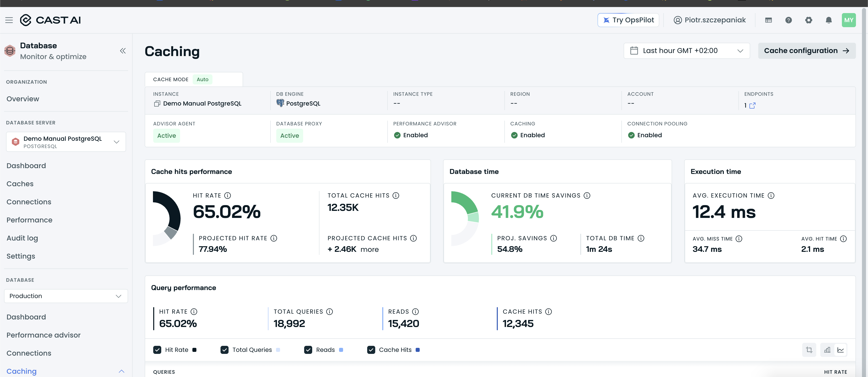Image resolution: width=868 pixels, height=377 pixels.
Task: Select the crop zoom chart tool
Action: click(809, 350)
